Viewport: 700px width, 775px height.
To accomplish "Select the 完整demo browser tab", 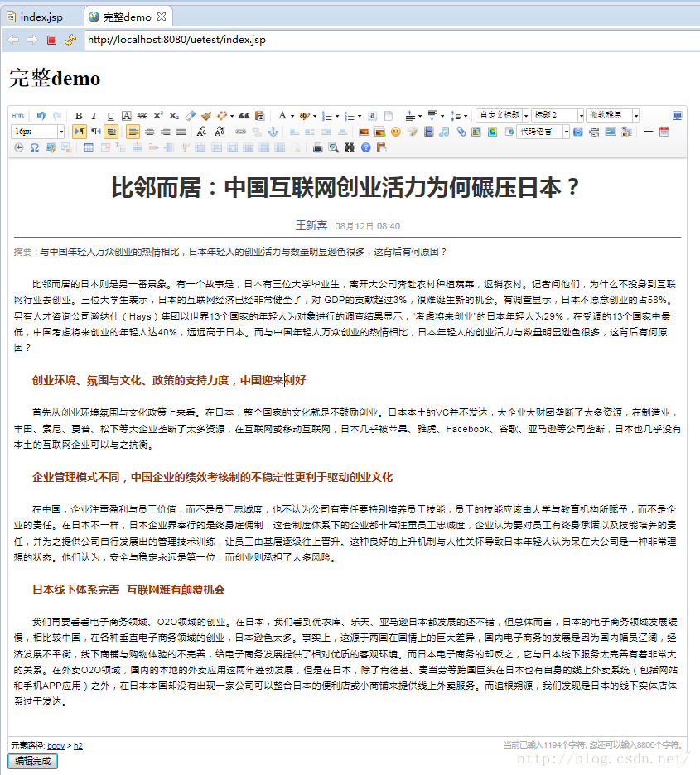I will point(127,17).
